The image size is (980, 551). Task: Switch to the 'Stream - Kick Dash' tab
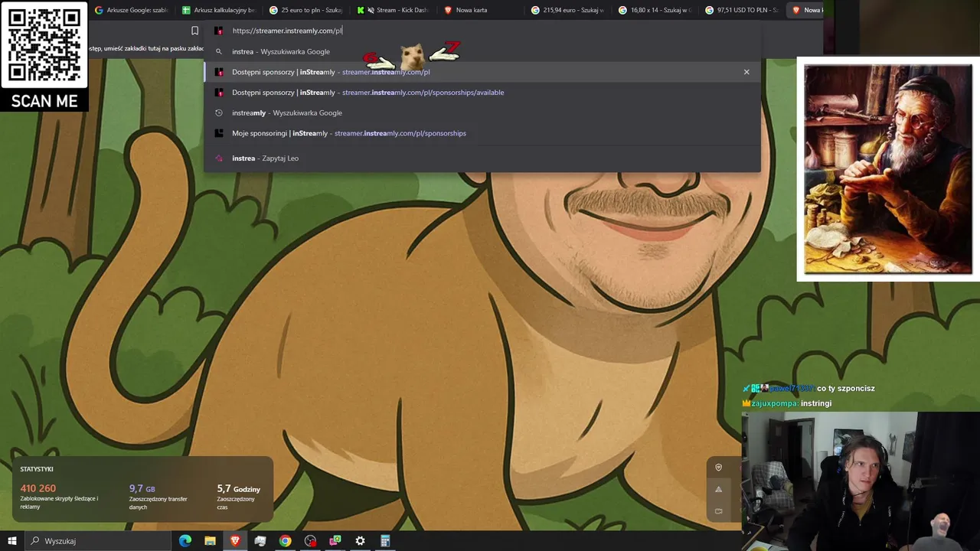pos(394,10)
